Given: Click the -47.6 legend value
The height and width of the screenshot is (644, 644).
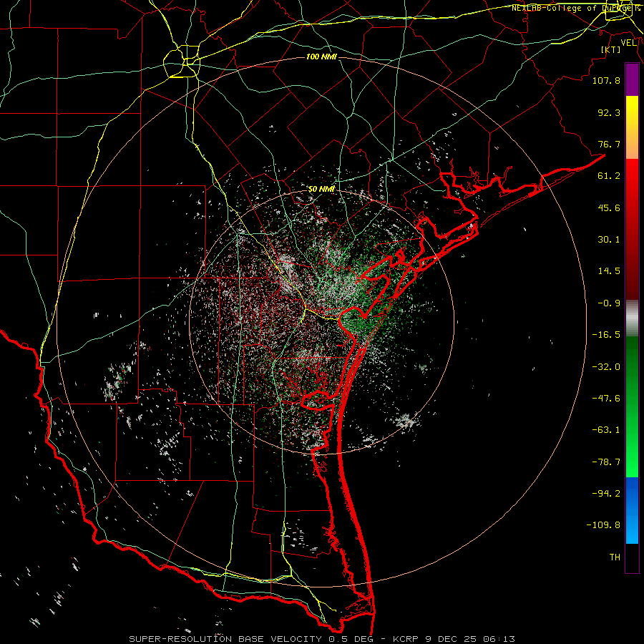Looking at the screenshot, I should 606,399.
